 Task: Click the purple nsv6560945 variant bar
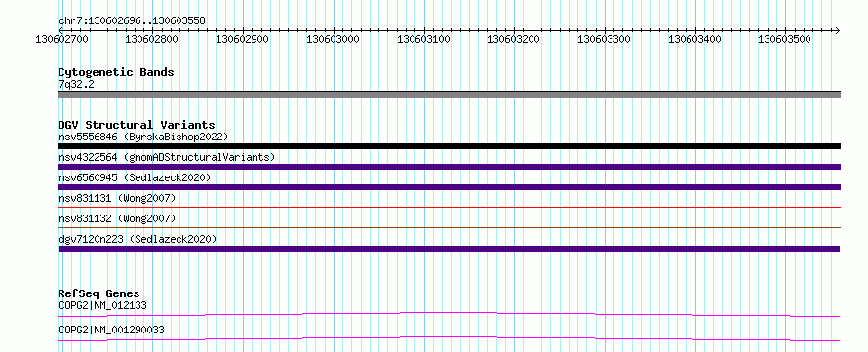click(x=449, y=187)
